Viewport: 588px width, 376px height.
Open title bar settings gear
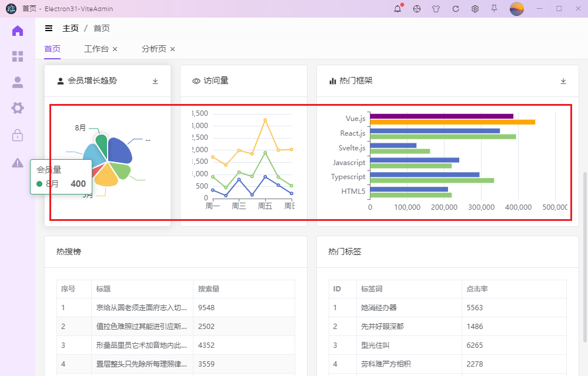tap(475, 9)
